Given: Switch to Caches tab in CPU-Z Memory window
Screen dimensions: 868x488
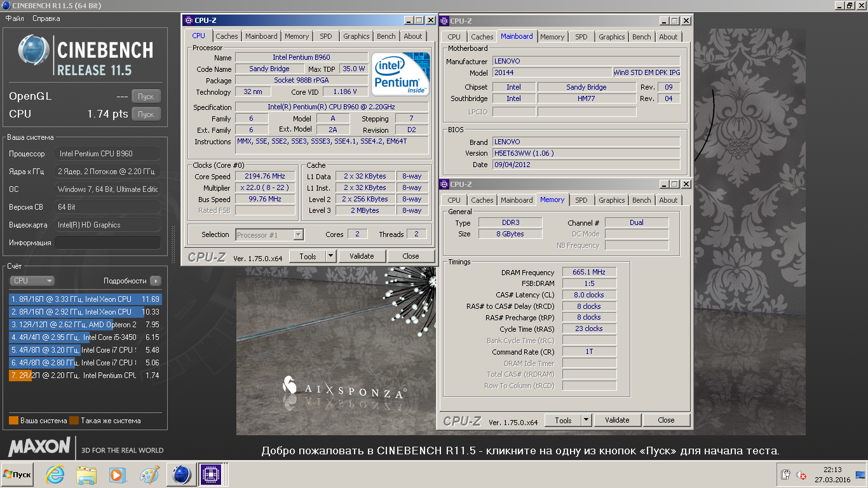Looking at the screenshot, I should 482,200.
